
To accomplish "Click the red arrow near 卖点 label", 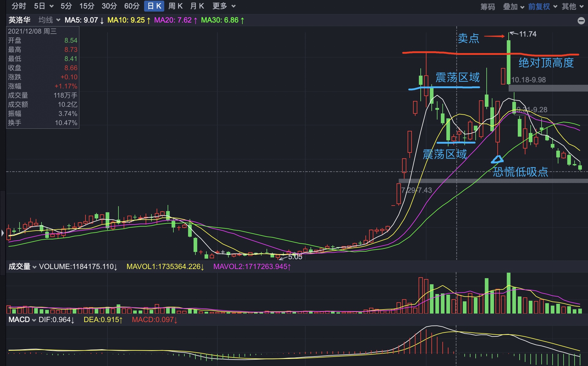I will tap(494, 36).
